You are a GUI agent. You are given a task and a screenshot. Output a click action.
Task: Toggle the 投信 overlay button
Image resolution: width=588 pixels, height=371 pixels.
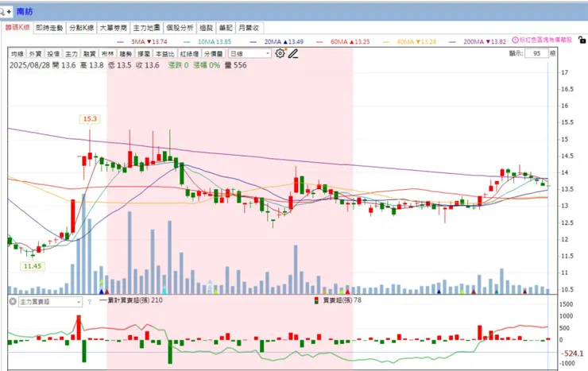(53, 54)
